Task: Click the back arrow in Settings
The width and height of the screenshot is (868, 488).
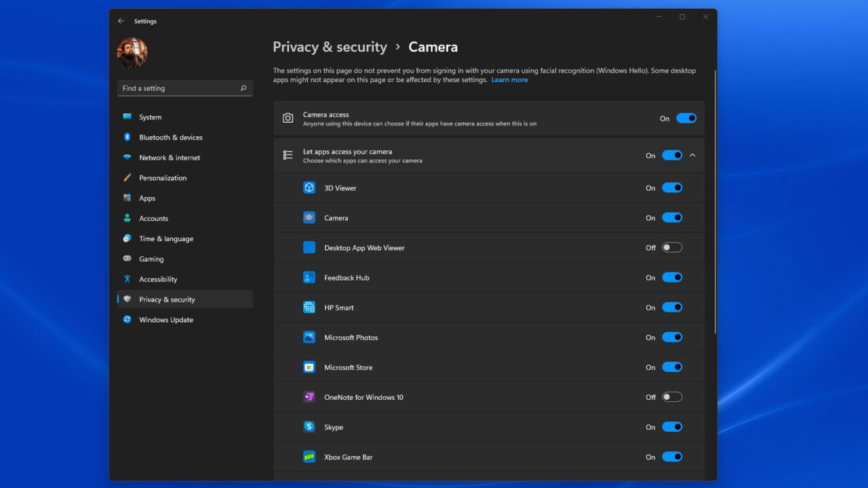Action: pos(121,20)
